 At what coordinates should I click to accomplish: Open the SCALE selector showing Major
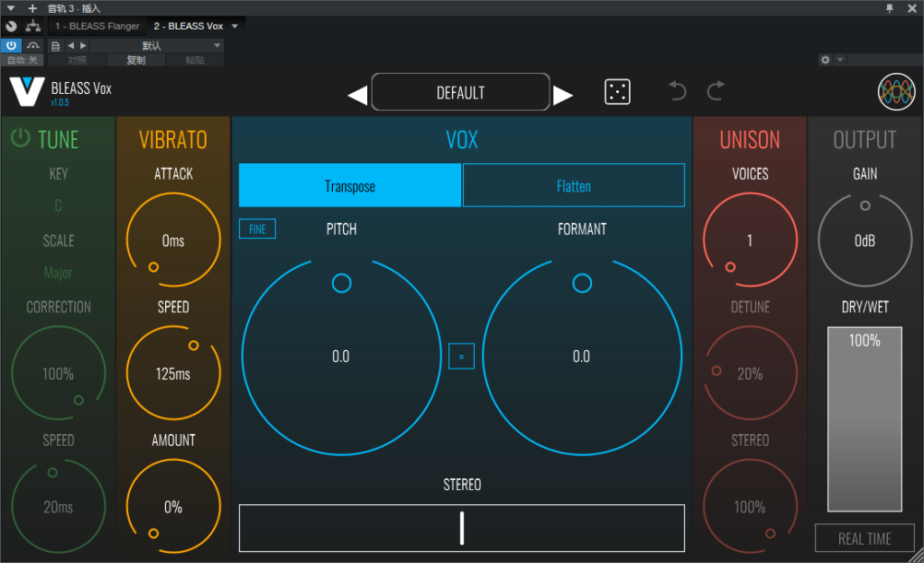point(58,272)
